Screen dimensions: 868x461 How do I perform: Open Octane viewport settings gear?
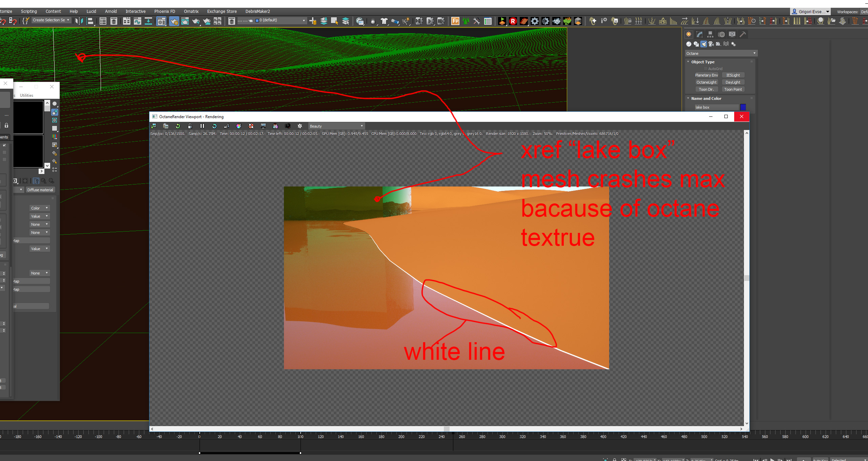(x=300, y=126)
